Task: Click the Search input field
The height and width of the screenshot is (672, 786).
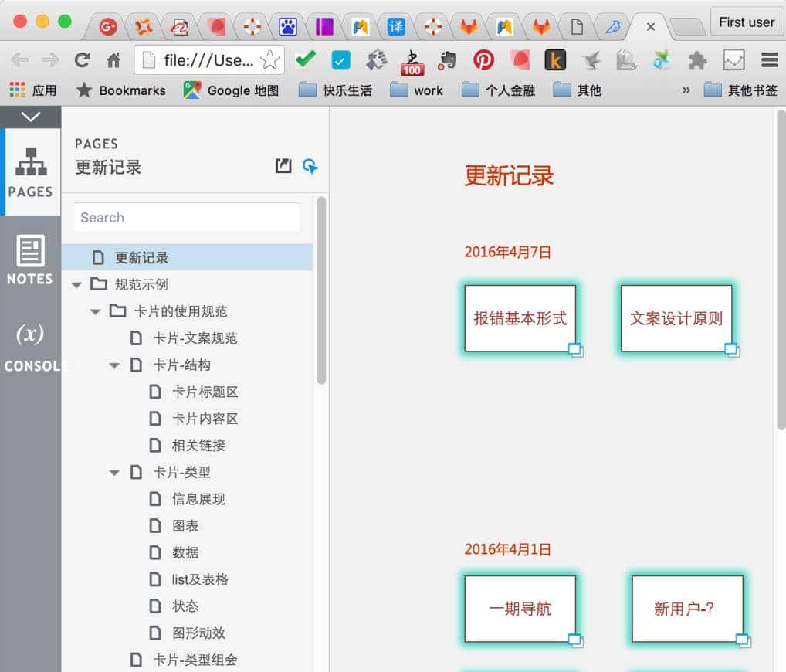Action: click(185, 217)
